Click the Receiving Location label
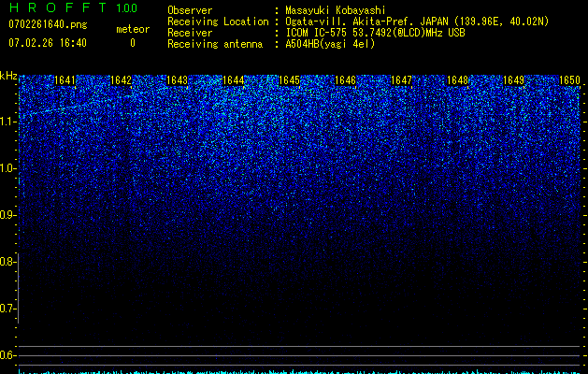Screen dimensions: 588x374 (218, 22)
